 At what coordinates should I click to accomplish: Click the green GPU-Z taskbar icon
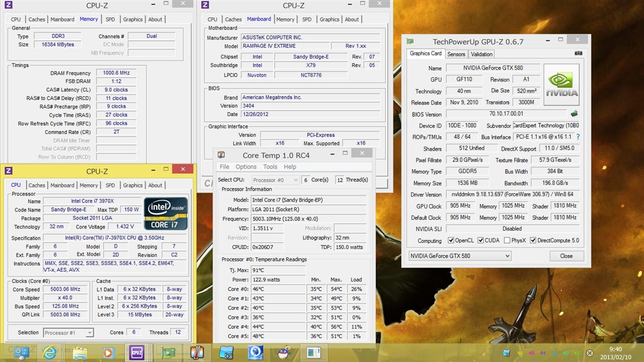(x=168, y=353)
